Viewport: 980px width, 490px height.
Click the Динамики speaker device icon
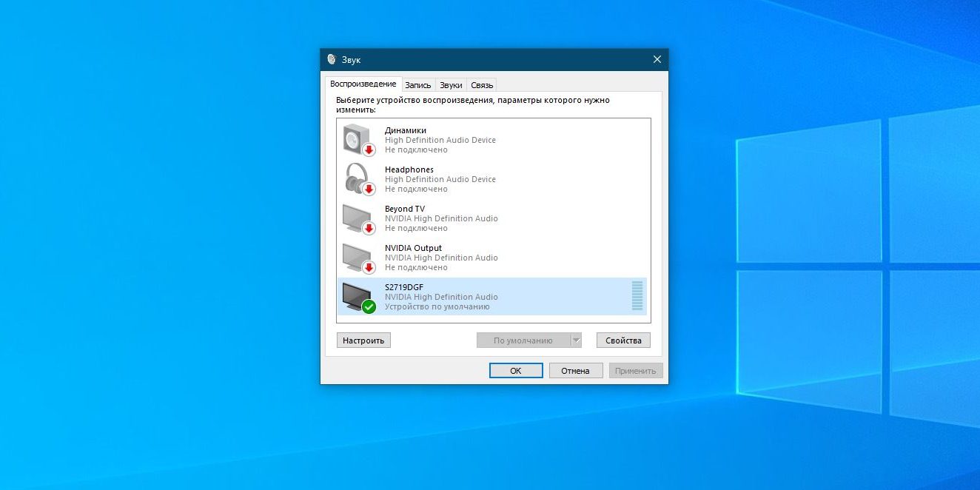click(x=355, y=140)
